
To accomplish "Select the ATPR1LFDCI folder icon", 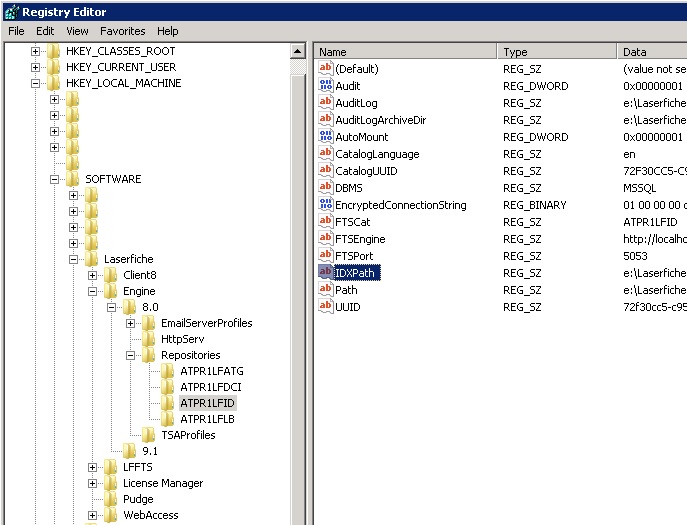I will tap(168, 387).
